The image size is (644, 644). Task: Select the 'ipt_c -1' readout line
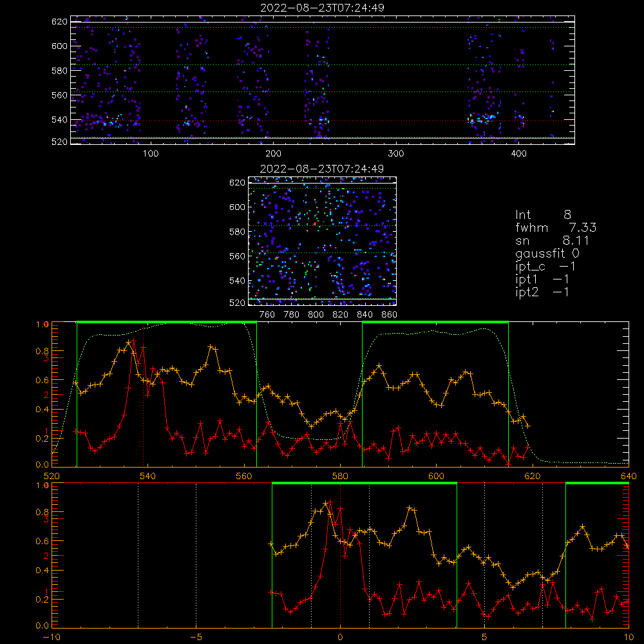pos(545,267)
